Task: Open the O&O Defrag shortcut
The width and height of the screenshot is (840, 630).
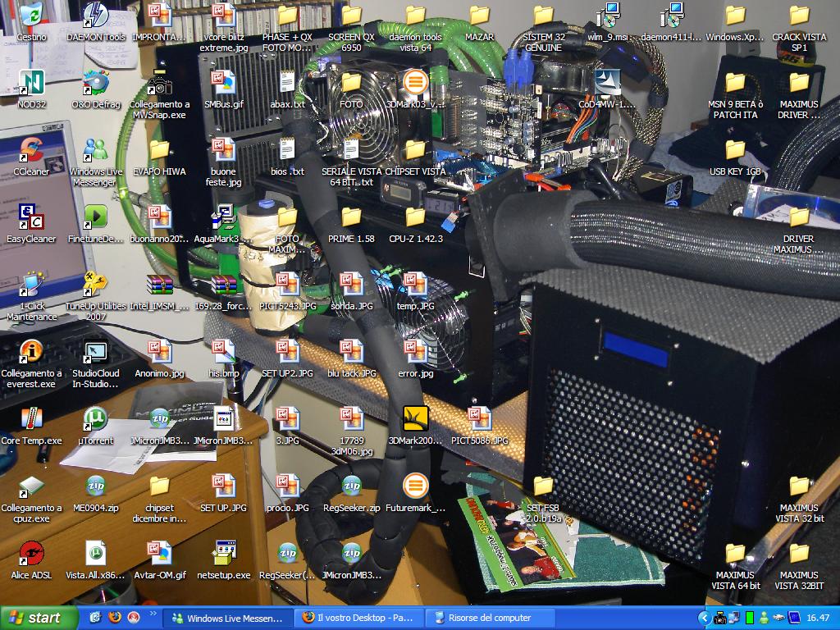Action: pyautogui.click(x=96, y=82)
